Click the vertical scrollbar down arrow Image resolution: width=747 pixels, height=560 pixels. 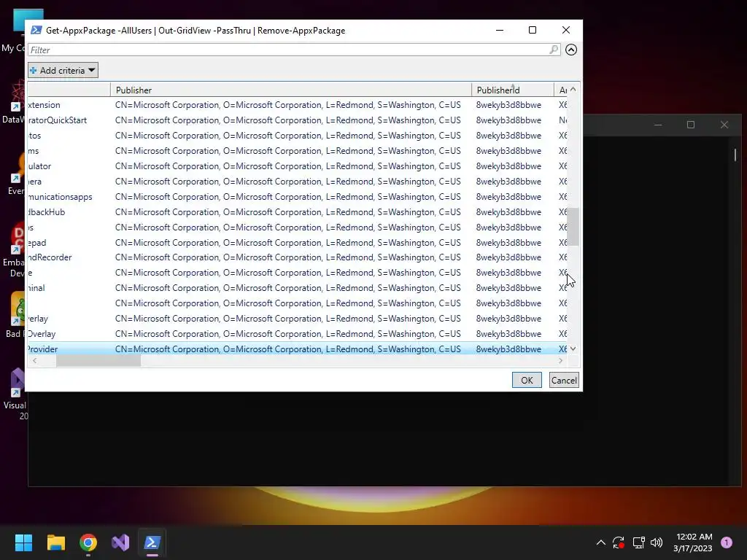[x=573, y=349]
